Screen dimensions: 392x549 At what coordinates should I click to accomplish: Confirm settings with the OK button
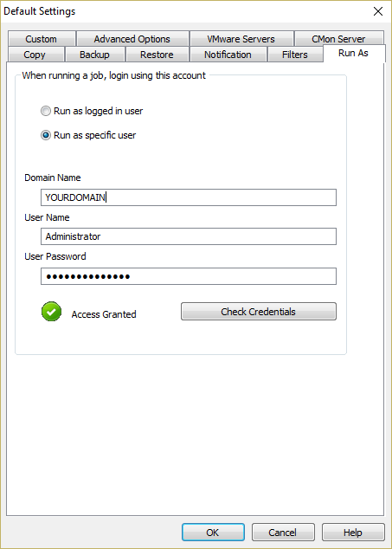213,533
